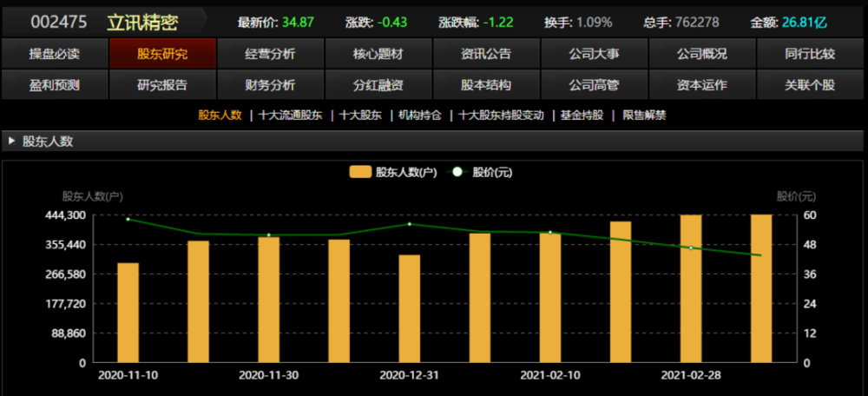This screenshot has height=396, width=868.
Task: Click stock price point above 2020-12-31
Action: coord(410,224)
